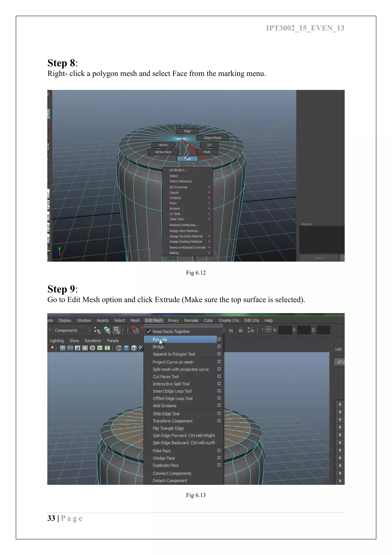Click the Y coordinate input field
The image size is (392, 555).
pyautogui.click(x=304, y=330)
